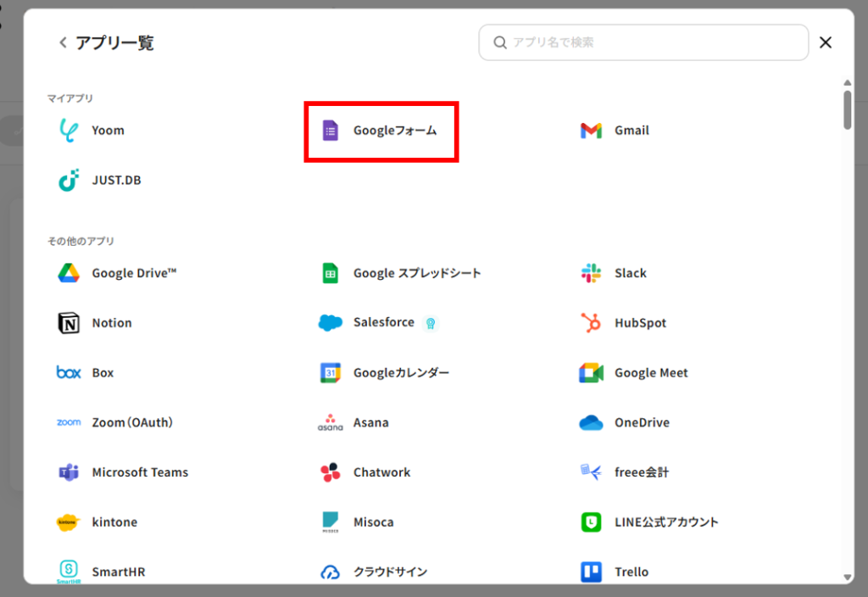Choose the JUST.DB app icon
Image resolution: width=868 pixels, height=597 pixels.
tap(68, 180)
